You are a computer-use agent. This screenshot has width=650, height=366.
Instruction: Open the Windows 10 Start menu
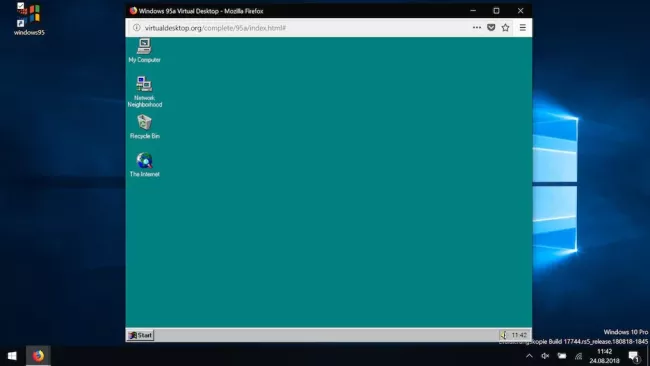coord(12,356)
